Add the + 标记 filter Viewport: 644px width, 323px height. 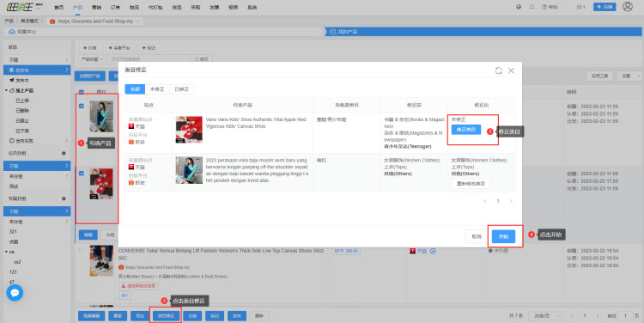point(149,48)
